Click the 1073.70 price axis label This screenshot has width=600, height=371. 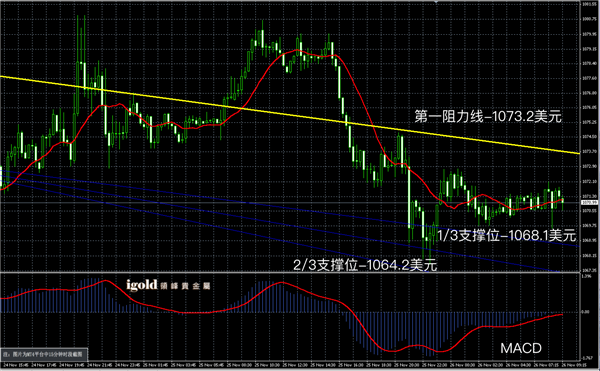[x=589, y=152]
